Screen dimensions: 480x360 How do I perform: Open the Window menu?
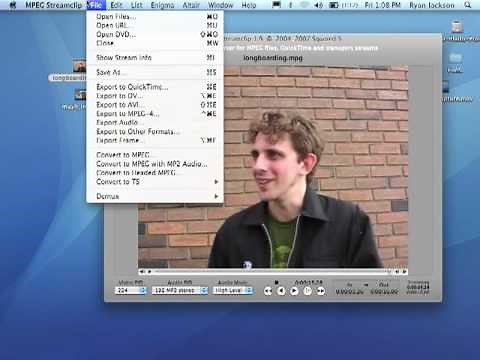click(x=221, y=5)
